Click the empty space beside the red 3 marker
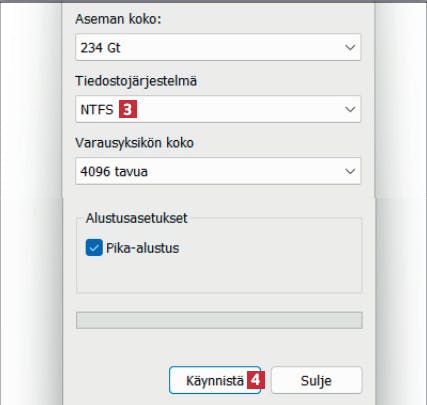 (x=240, y=109)
